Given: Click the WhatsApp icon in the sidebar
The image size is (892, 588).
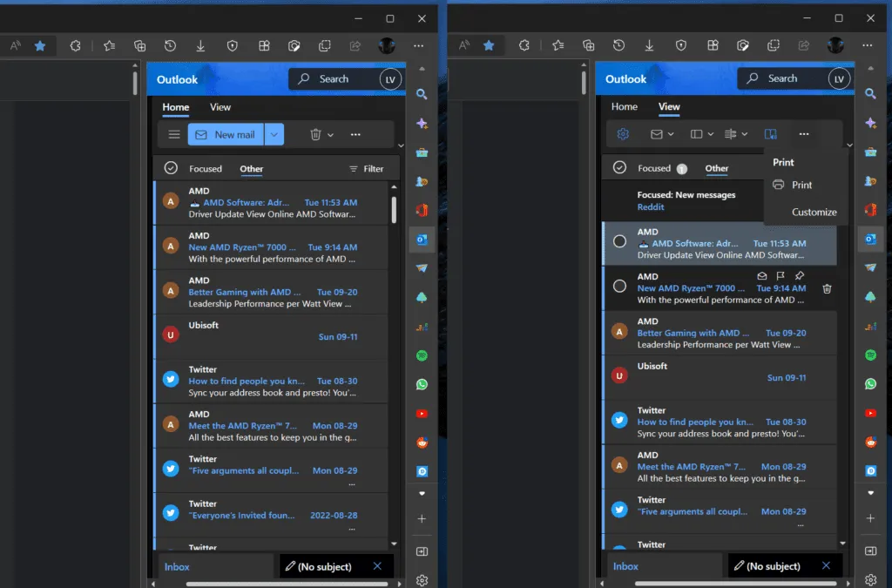Looking at the screenshot, I should click(x=869, y=383).
